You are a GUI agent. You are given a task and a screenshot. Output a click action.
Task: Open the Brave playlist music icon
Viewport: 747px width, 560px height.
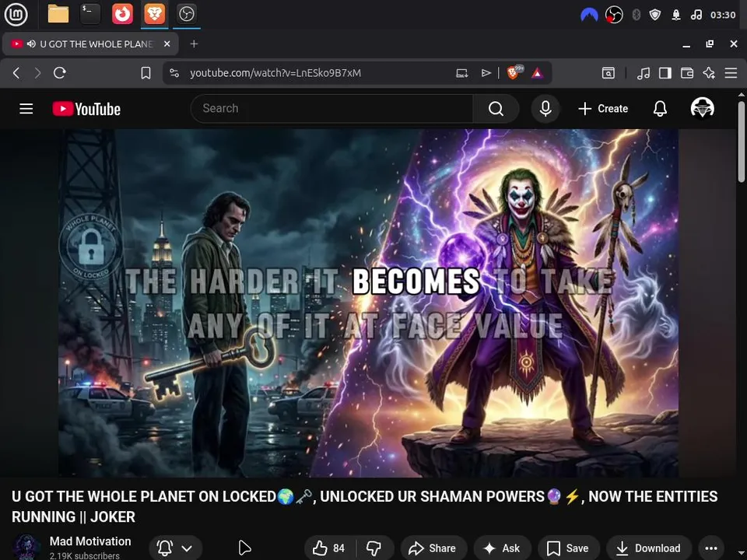tap(644, 73)
